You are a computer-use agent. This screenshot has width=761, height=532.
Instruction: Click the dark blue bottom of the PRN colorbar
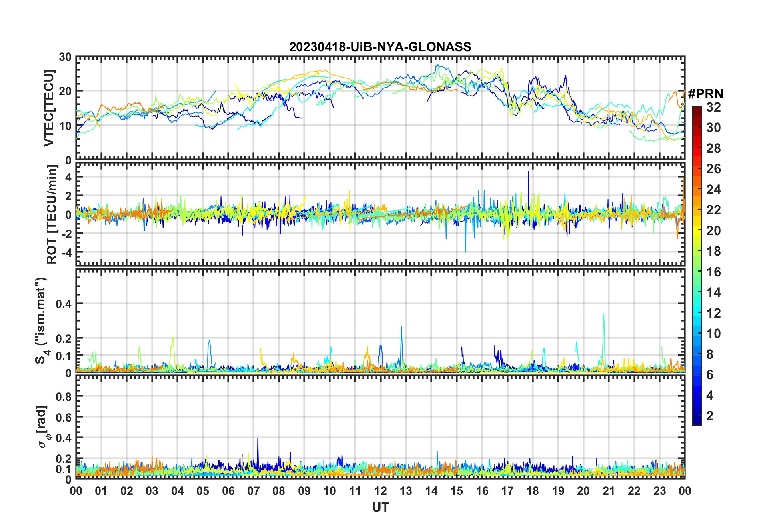coord(697,420)
